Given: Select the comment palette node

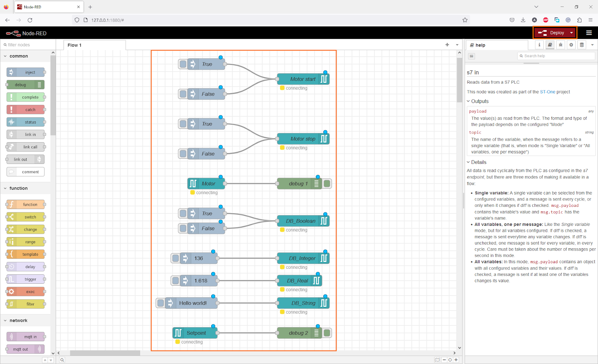Looking at the screenshot, I should coord(25,172).
